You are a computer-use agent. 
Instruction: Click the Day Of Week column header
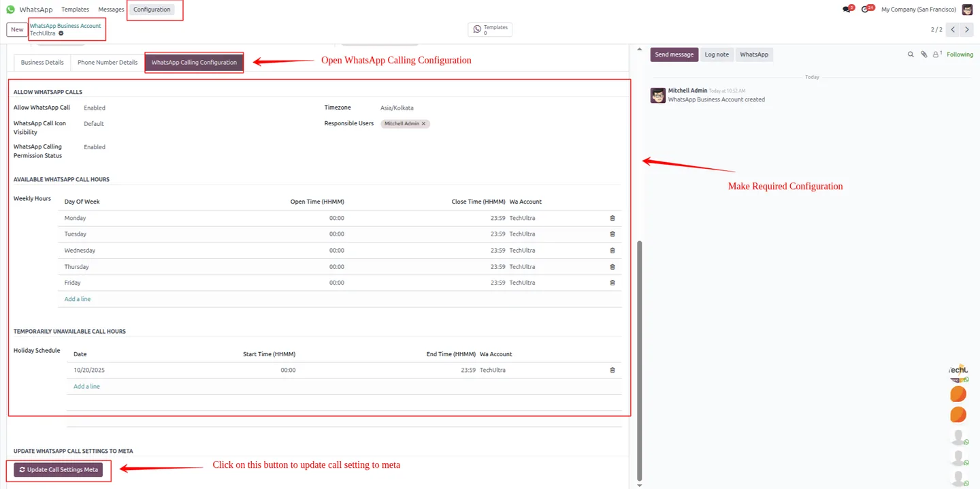click(x=82, y=202)
